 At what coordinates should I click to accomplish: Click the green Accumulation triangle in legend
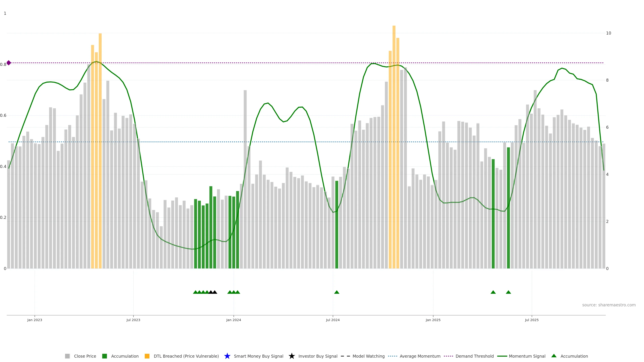[x=554, y=356]
